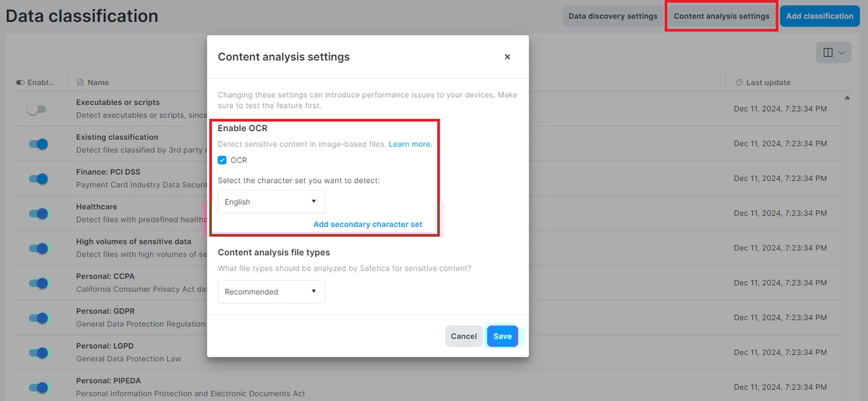Open the English character set dropdown

coord(271,202)
